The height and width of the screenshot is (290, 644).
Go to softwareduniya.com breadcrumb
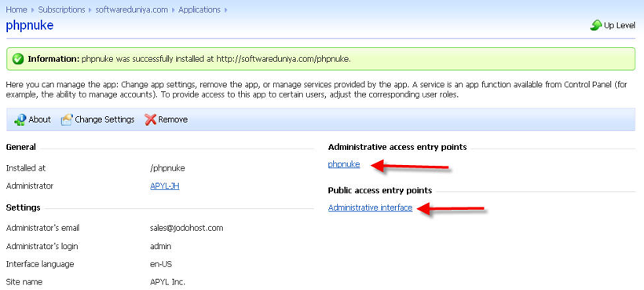coord(131,9)
